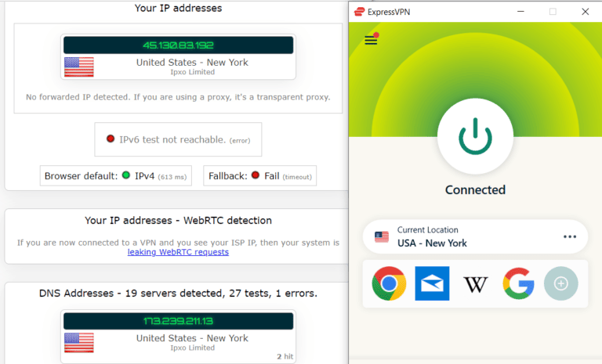Click 'Your IP addresses - WebRTC detection' heading
The width and height of the screenshot is (602, 364).
coord(178,221)
